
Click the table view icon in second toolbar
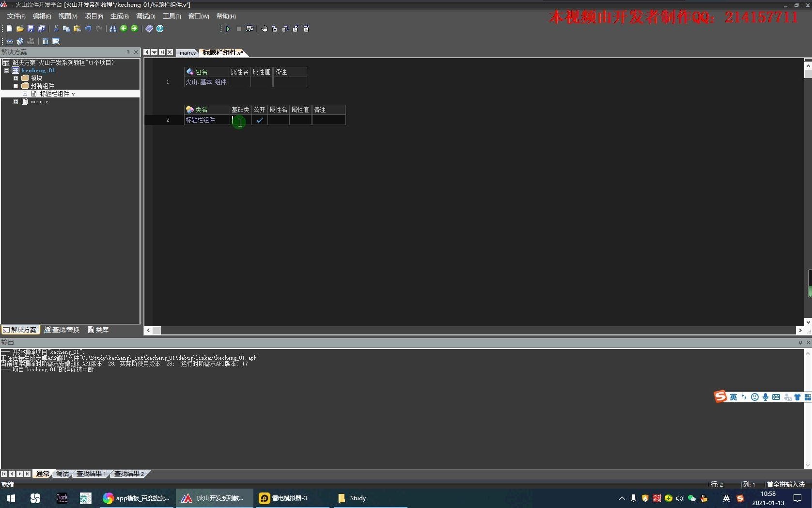pyautogui.click(x=45, y=42)
